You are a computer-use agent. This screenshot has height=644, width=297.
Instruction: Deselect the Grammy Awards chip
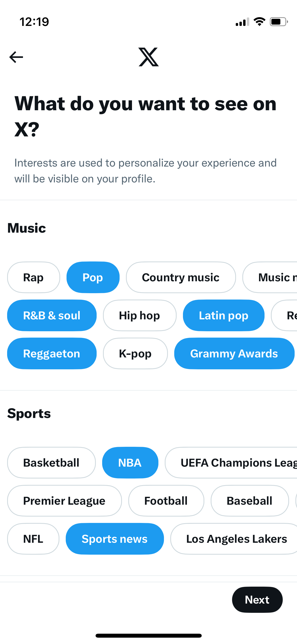coord(234,353)
